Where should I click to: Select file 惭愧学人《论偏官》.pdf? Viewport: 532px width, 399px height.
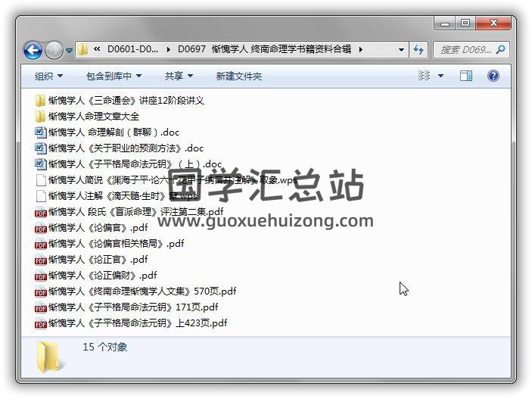pos(98,228)
